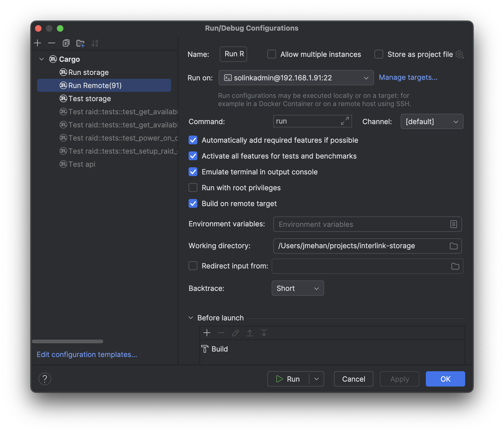This screenshot has width=504, height=433.
Task: Uncheck Build on remote target
Action: 193,204
